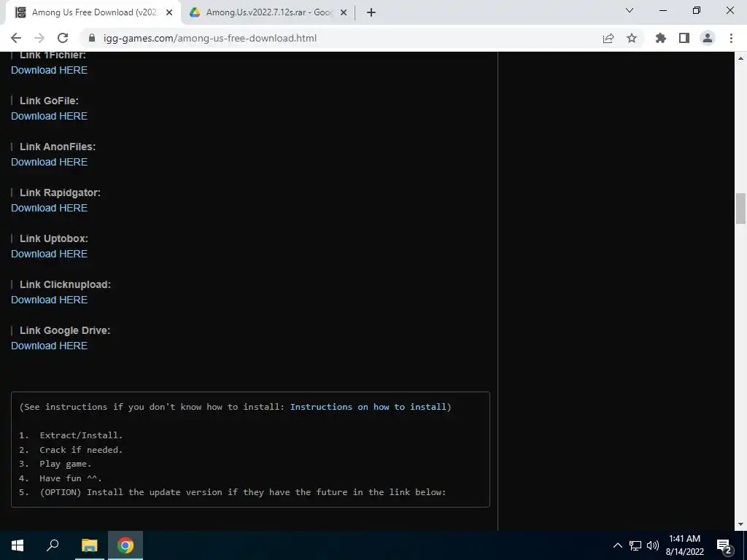This screenshot has height=560, width=747.
Task: Select the 'Link Clicknupload:' label text
Action: [65, 285]
